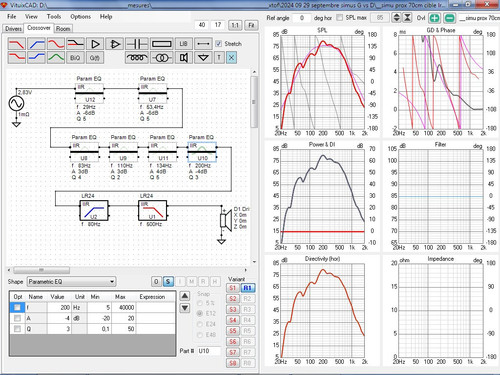Image resolution: width=500 pixels, height=375 pixels.
Task: Click the schematic vertical scrollbar thumb
Action: click(x=254, y=102)
